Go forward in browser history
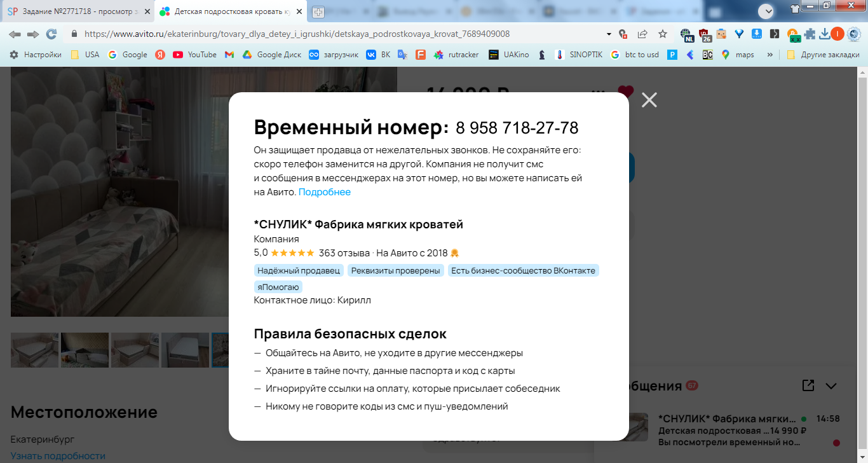 point(33,34)
